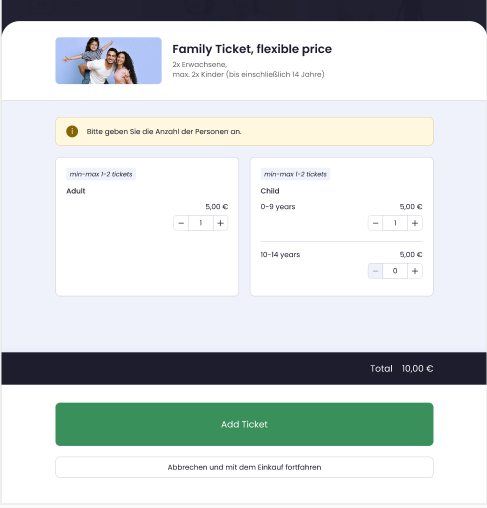The height and width of the screenshot is (508, 487).
Task: Click the Adult quantity input field
Action: 201,223
